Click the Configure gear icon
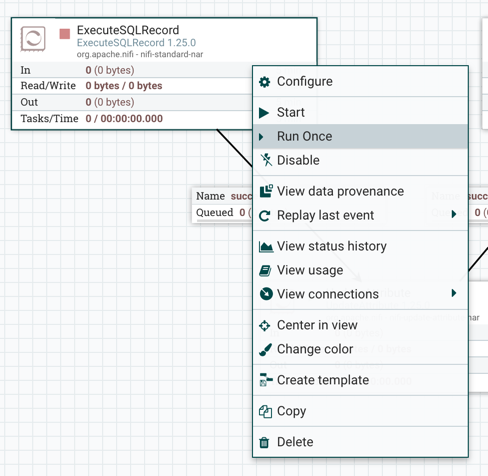 [x=265, y=82]
